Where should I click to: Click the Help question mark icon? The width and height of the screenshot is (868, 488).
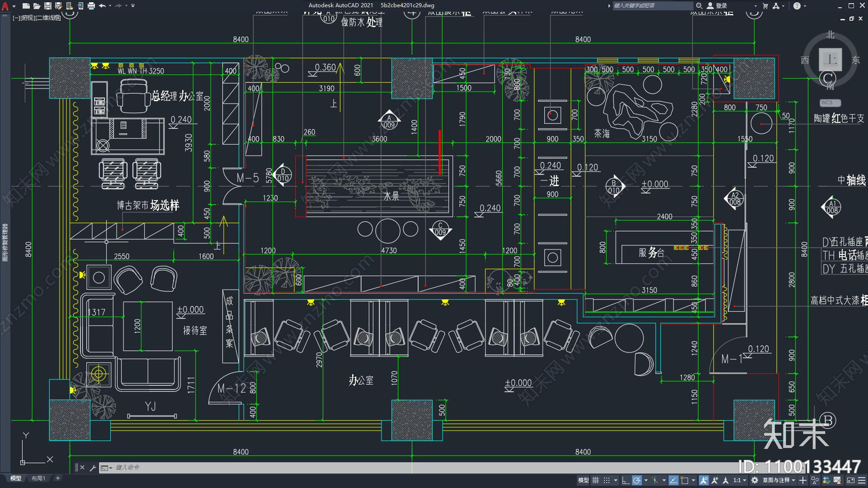(796, 5)
